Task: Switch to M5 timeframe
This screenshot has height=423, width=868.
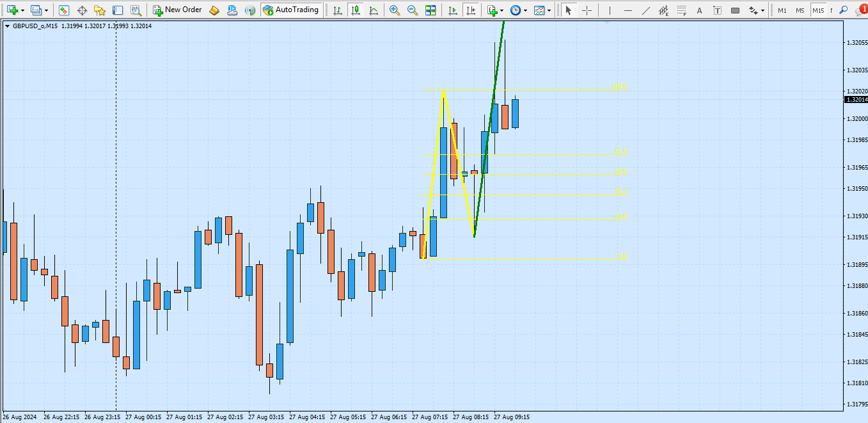Action: pos(800,10)
